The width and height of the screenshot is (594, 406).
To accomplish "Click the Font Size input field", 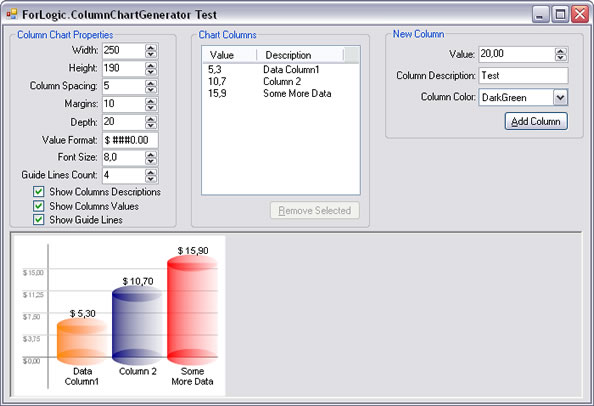I will [124, 157].
